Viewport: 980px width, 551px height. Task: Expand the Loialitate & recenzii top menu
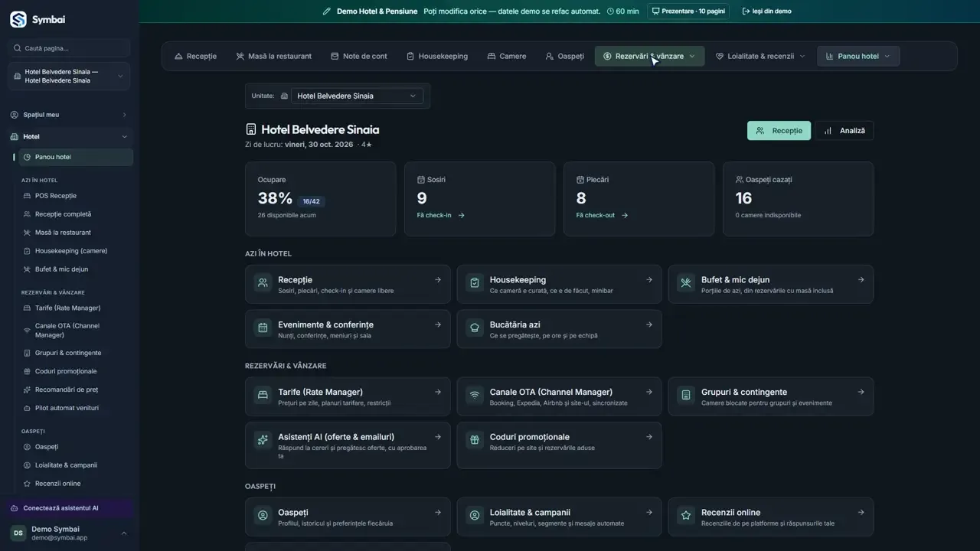tap(760, 56)
